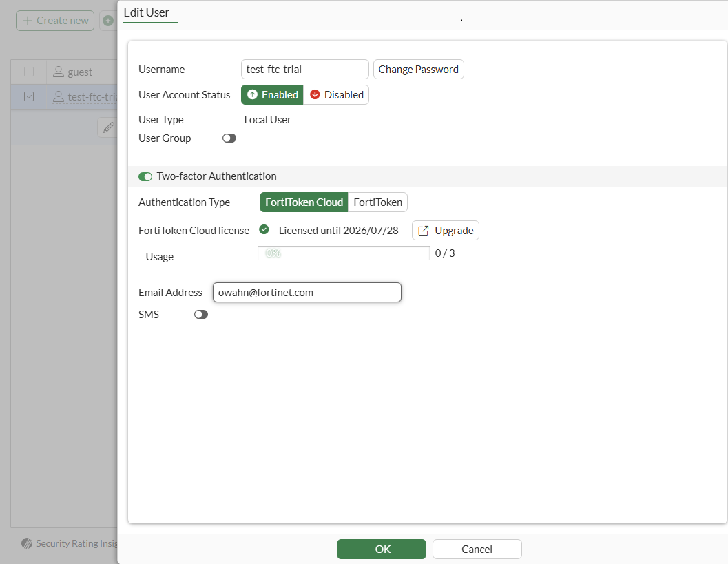The height and width of the screenshot is (564, 728).
Task: Check the guest row checkbox
Action: point(29,72)
